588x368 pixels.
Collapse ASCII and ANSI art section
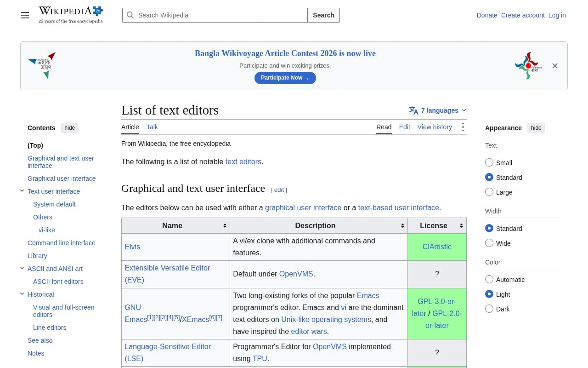pyautogui.click(x=22, y=268)
